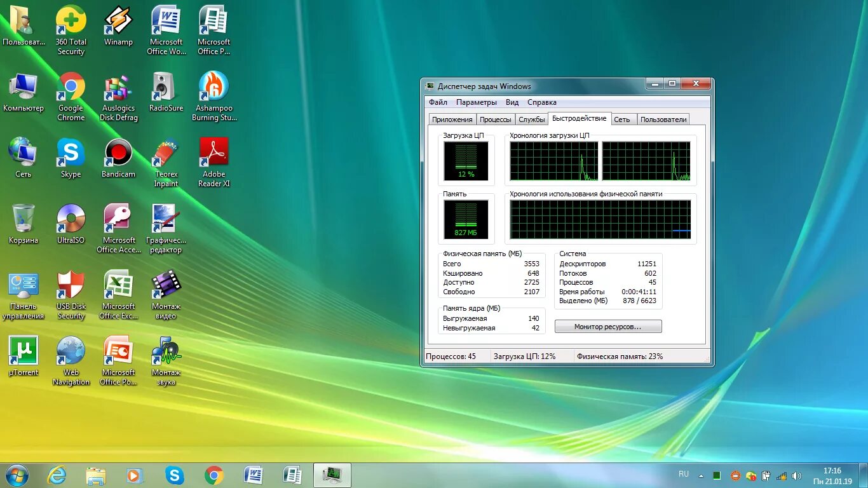This screenshot has height=488, width=868.
Task: Open Windows Explorer from the taskbar
Action: (x=96, y=475)
